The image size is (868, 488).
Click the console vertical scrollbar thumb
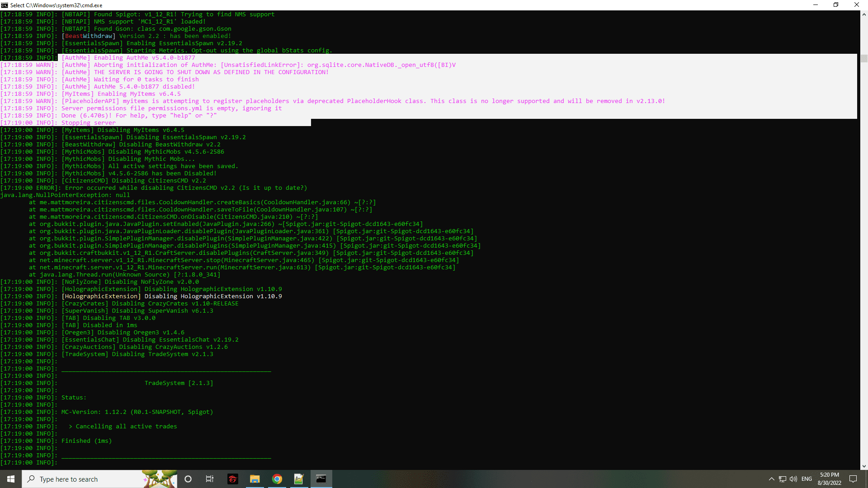tap(864, 58)
